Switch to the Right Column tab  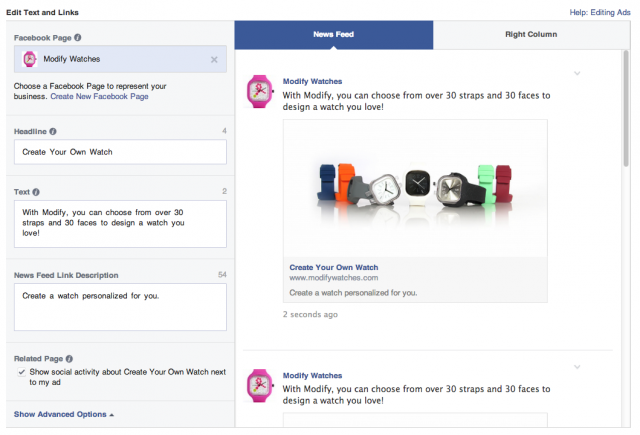pyautogui.click(x=533, y=35)
